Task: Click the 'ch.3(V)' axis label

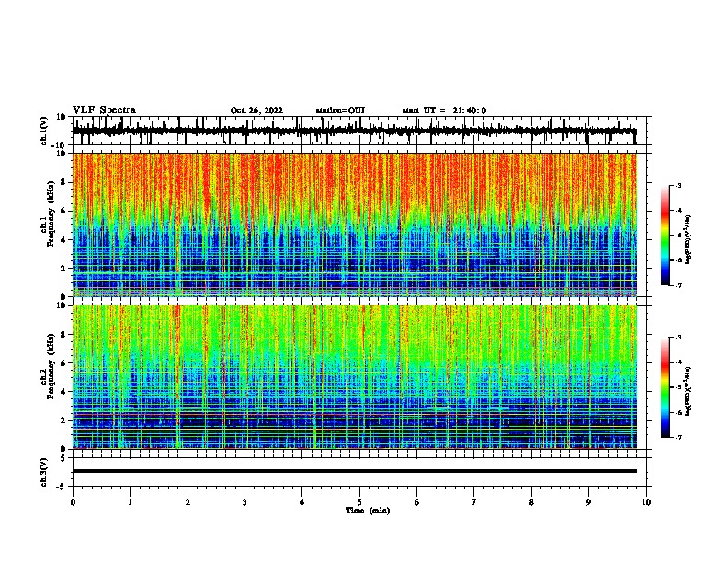Action: pyautogui.click(x=43, y=472)
